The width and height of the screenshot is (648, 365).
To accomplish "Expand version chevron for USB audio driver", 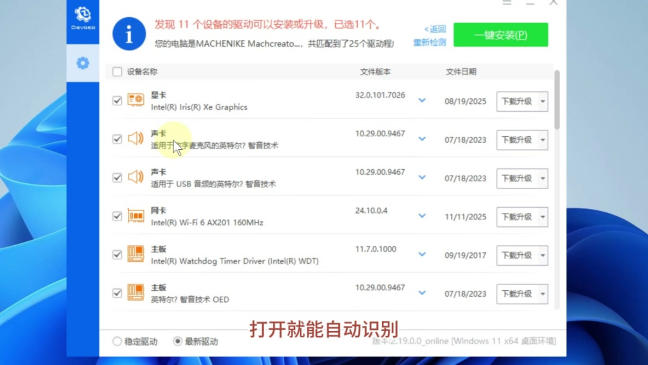I will pos(422,177).
